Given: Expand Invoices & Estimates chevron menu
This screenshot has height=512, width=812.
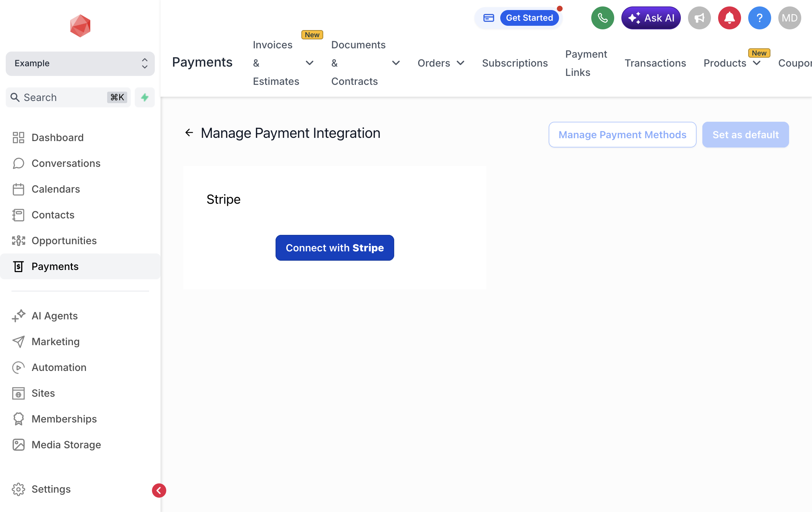Looking at the screenshot, I should pos(310,63).
